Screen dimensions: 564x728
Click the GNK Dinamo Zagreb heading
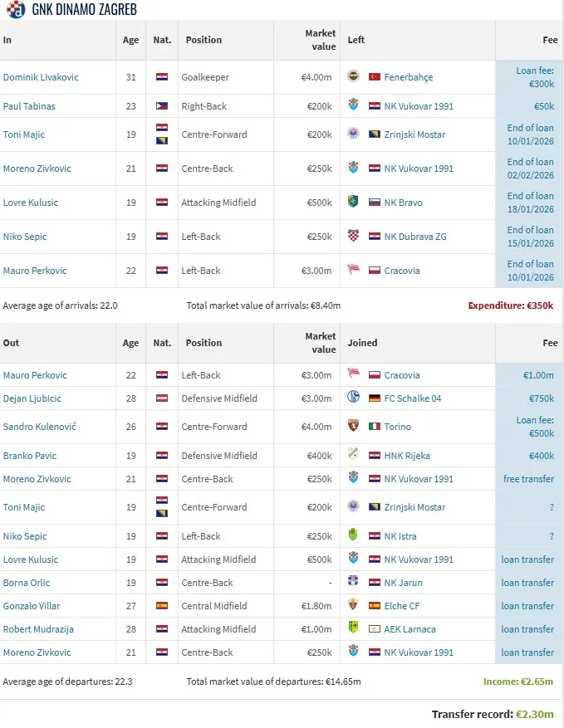pos(84,10)
